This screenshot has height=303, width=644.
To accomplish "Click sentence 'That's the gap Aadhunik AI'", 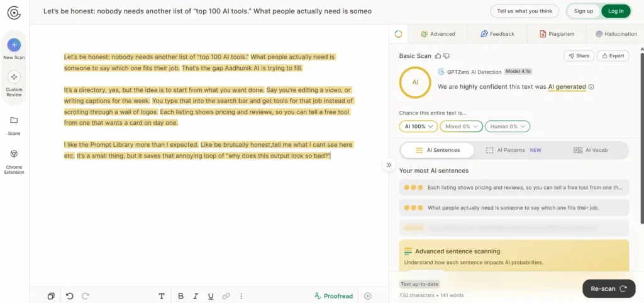I will coord(242,68).
